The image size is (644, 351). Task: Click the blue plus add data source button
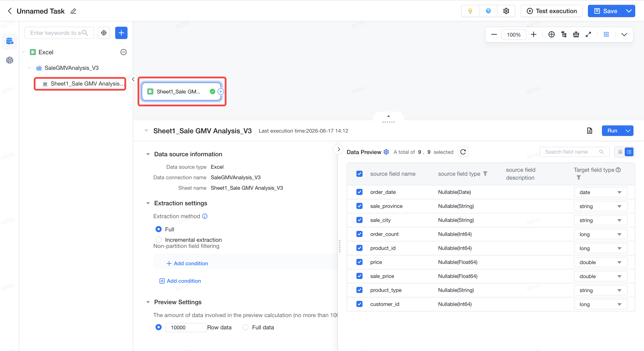point(121,33)
